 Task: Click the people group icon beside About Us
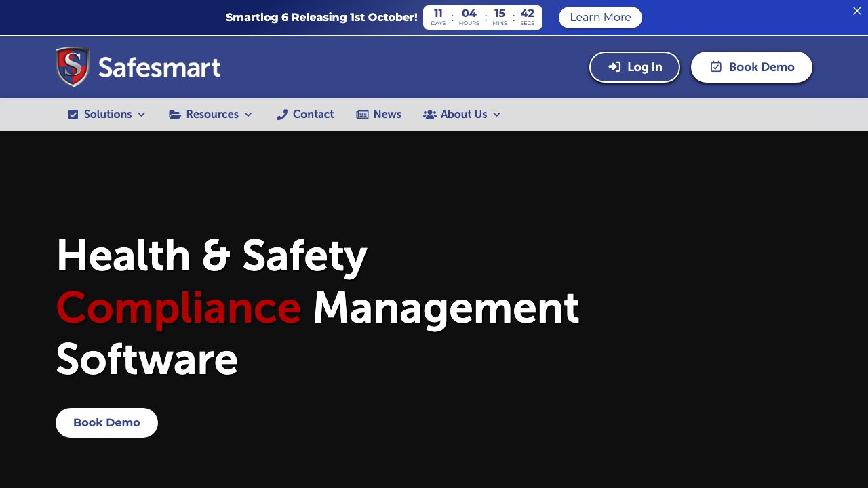(x=430, y=115)
